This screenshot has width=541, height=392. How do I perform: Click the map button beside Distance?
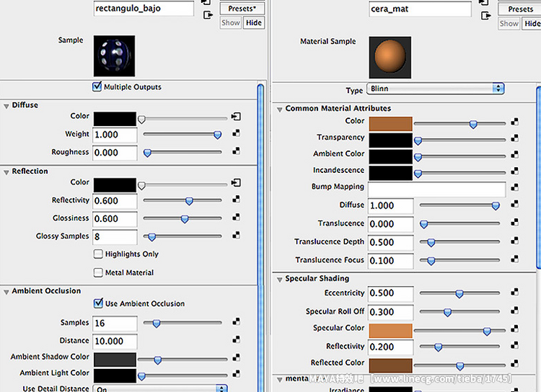236,339
